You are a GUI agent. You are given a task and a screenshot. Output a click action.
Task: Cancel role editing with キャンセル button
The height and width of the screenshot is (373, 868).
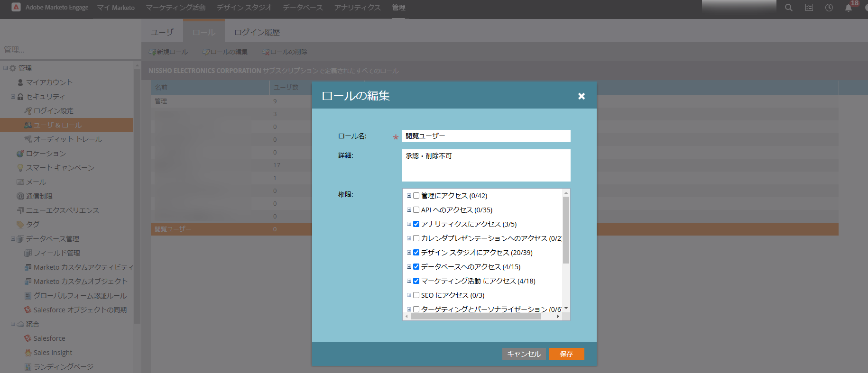524,354
